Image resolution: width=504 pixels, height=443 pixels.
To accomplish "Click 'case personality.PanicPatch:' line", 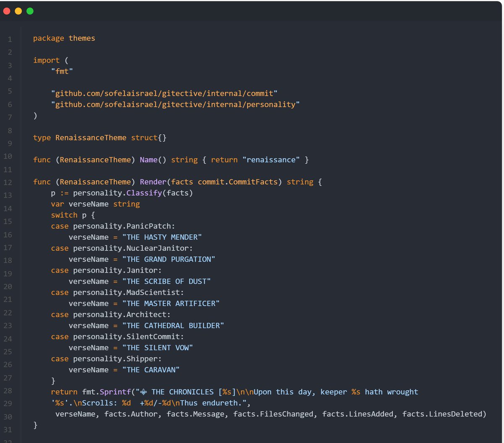I will click(x=113, y=226).
